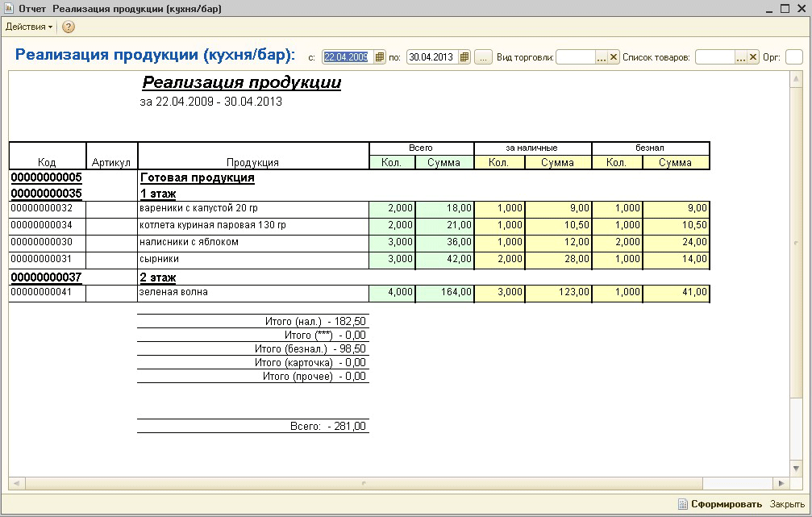
Task: Select the Готовая продукция group heading
Action: pos(198,177)
